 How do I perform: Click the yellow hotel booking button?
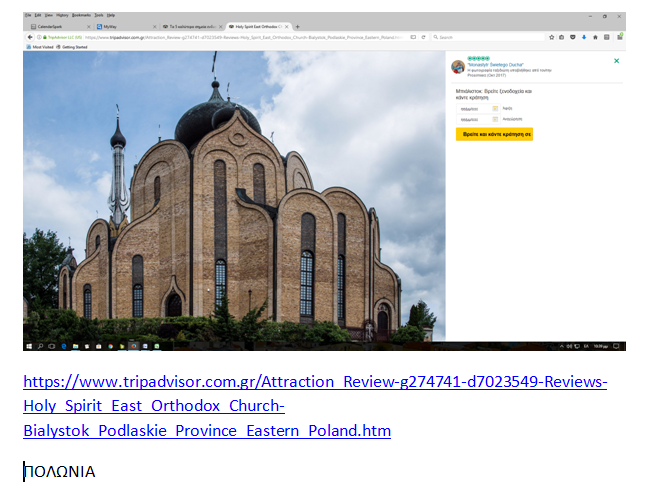[x=494, y=133]
